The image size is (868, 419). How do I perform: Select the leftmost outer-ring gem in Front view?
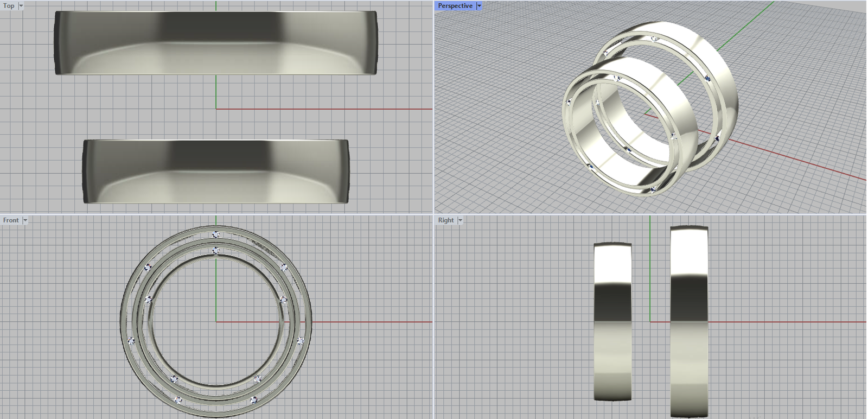(x=131, y=341)
